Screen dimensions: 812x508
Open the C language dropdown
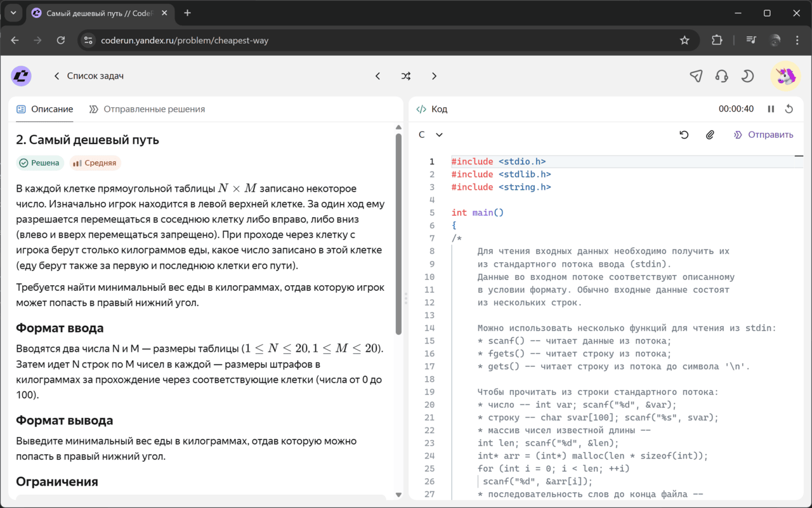point(430,135)
